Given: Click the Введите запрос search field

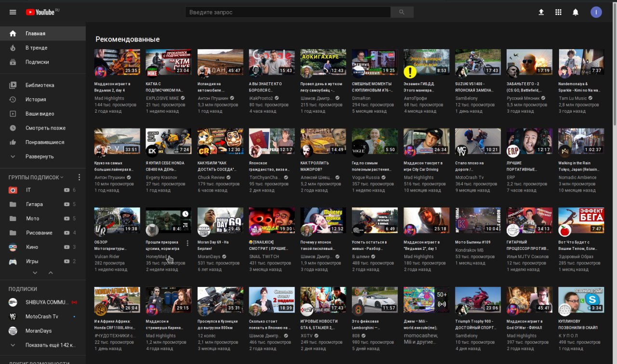Looking at the screenshot, I should [x=288, y=12].
